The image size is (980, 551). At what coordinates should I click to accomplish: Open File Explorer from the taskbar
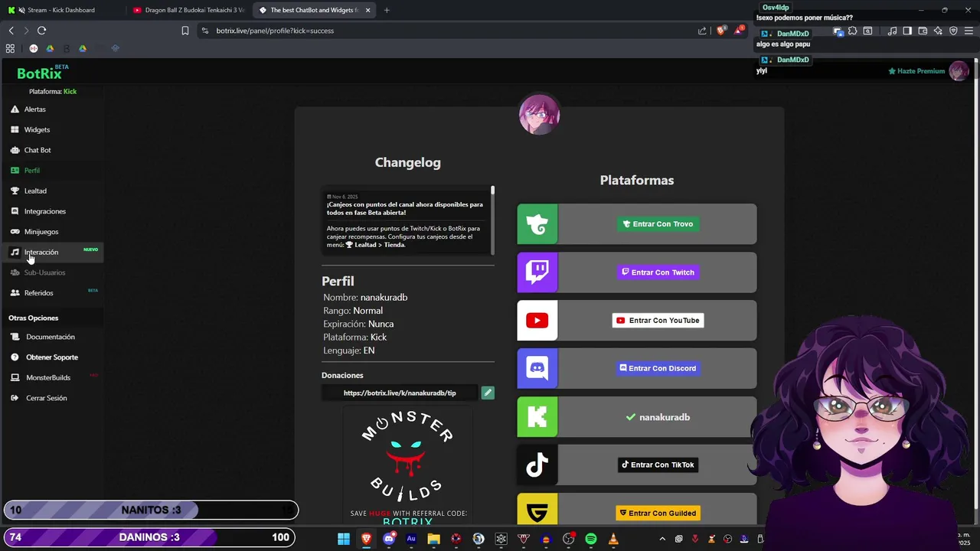pyautogui.click(x=433, y=539)
